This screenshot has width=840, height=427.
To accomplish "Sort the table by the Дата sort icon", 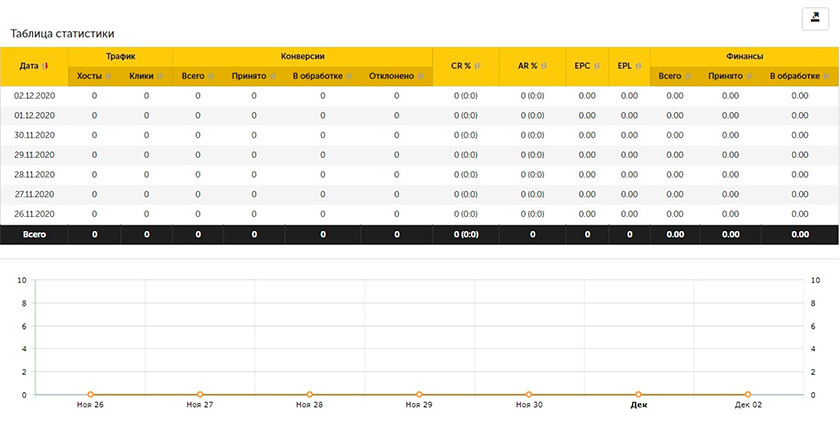I will coord(46,66).
